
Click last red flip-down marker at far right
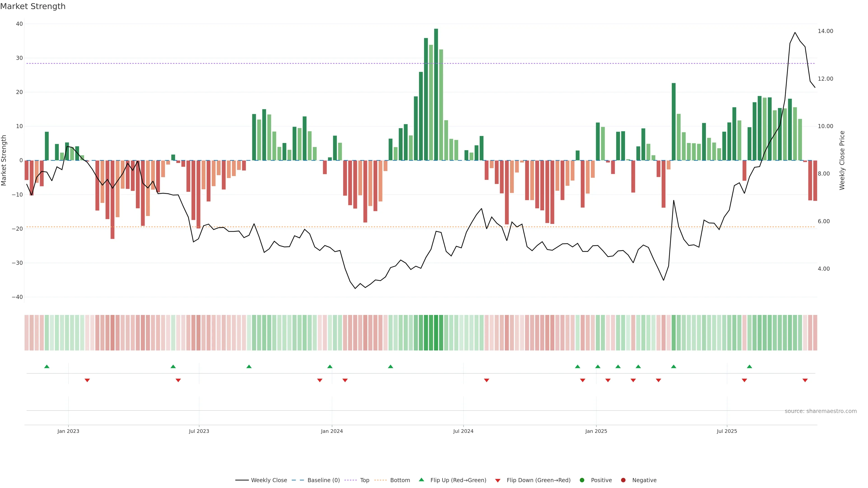pos(805,380)
